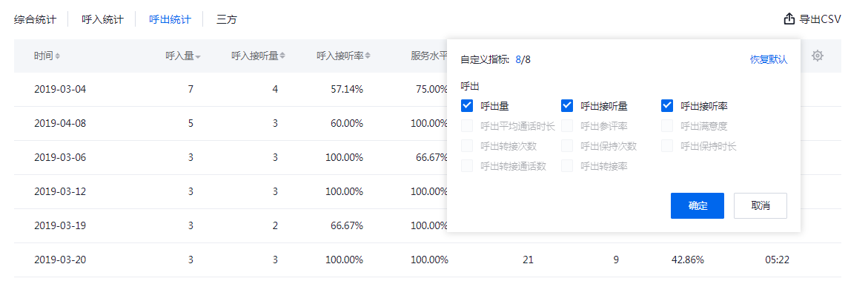Select the 2019-04-08 date cell
Screen dimensions: 868x284
[60, 123]
